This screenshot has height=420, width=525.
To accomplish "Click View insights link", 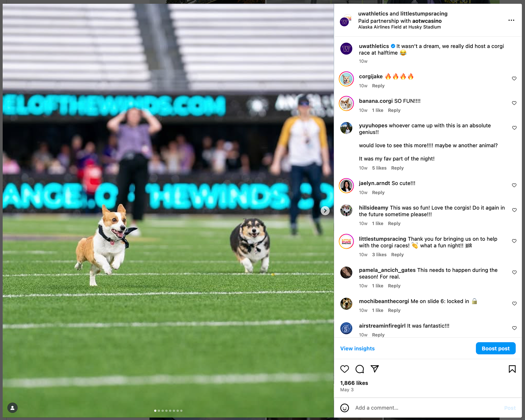I will pos(357,348).
